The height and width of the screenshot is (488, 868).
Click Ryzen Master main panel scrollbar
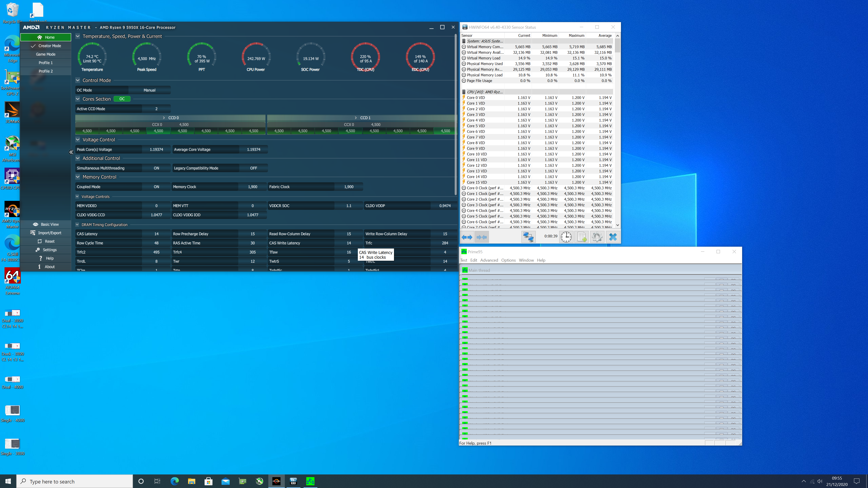click(x=455, y=115)
